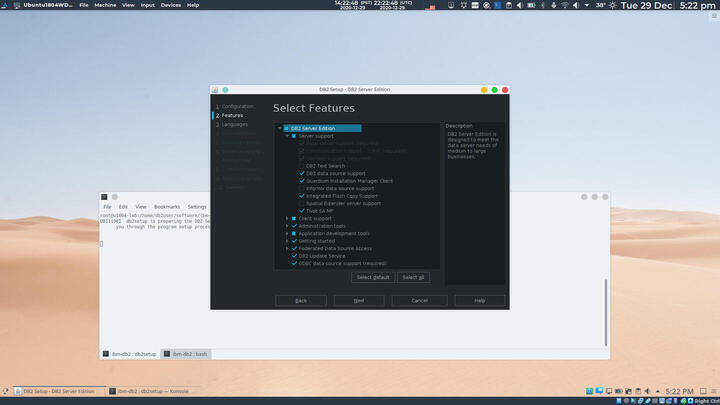
Task: Go to step 1 Configuration
Action: (x=235, y=107)
